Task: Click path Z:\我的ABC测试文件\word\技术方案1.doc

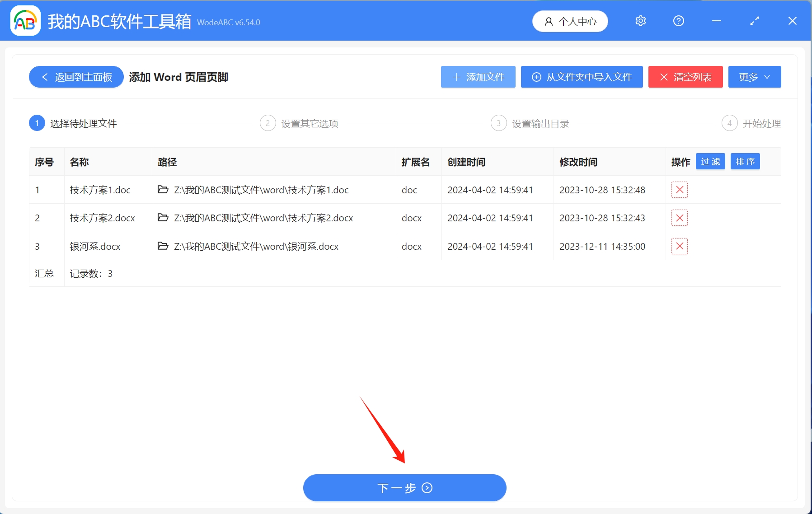Action: [261, 190]
